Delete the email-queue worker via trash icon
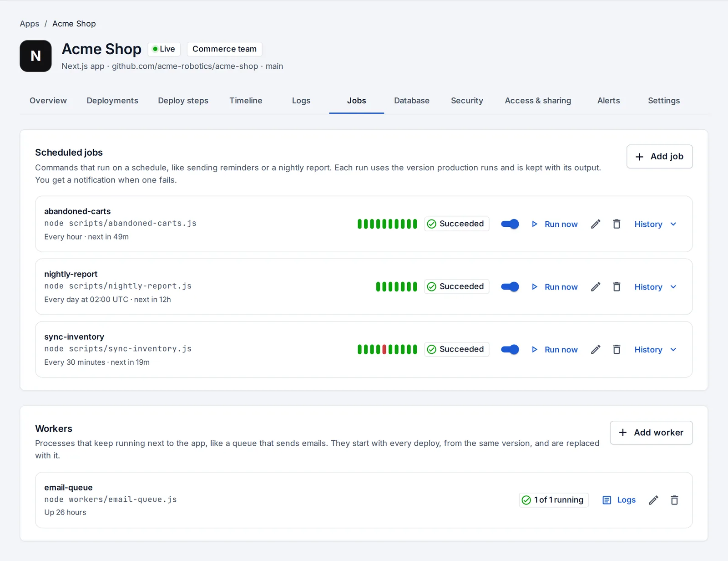Screen dimensions: 728x561 click(x=674, y=500)
